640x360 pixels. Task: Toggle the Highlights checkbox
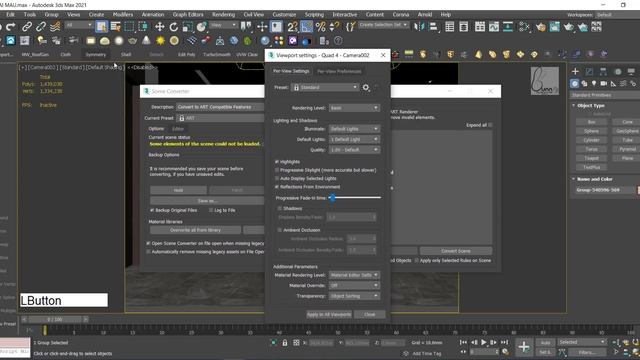pos(277,162)
